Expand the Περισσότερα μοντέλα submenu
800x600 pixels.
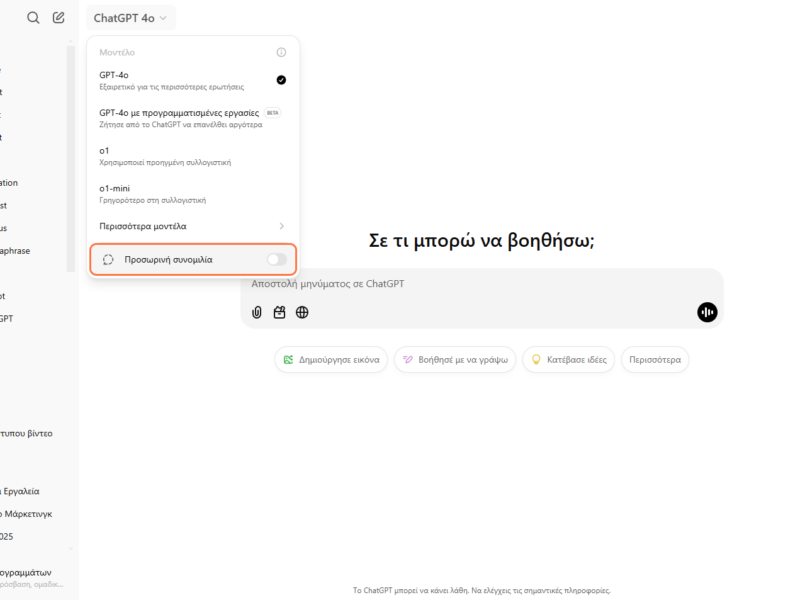193,226
